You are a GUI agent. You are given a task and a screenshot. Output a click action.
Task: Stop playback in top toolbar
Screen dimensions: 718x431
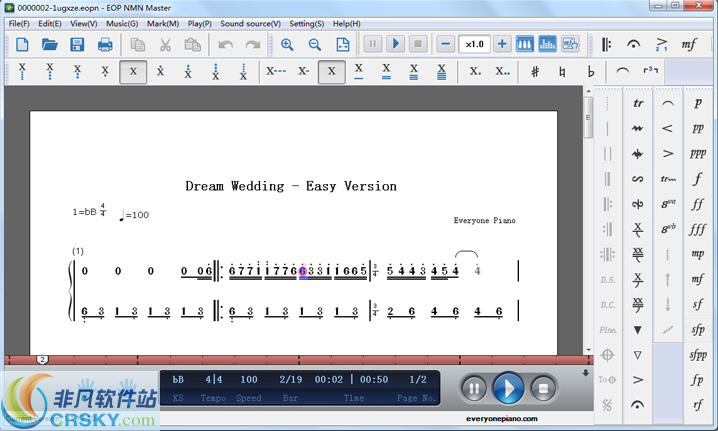(418, 44)
